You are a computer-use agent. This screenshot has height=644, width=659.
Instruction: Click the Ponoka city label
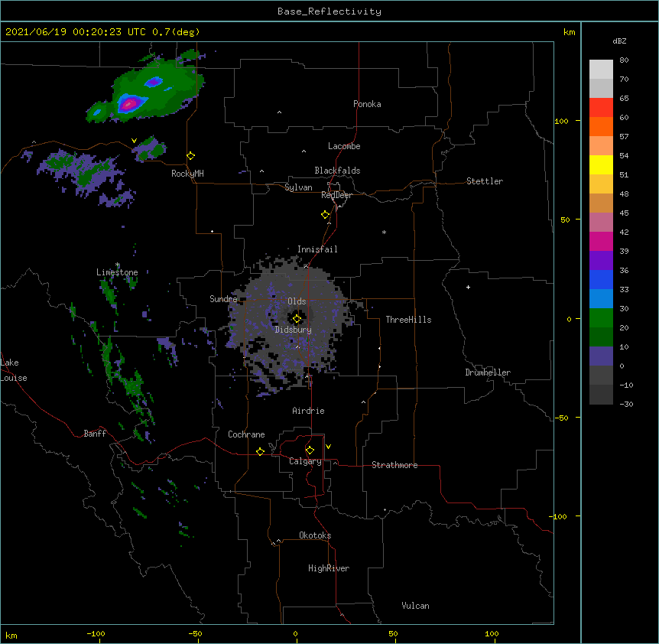click(x=367, y=104)
